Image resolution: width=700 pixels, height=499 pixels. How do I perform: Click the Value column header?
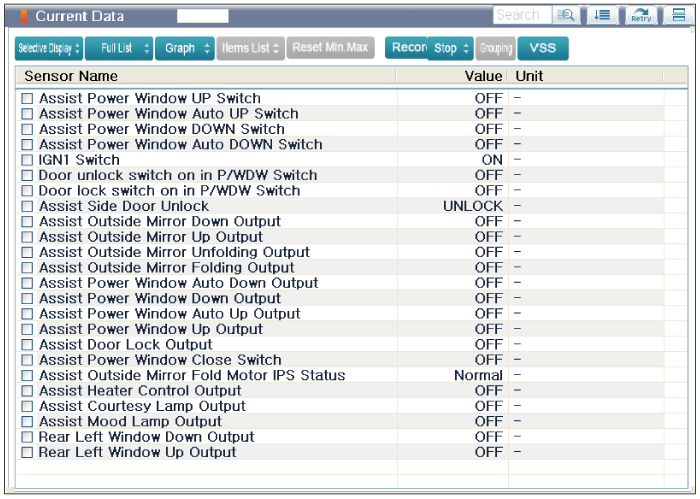click(483, 76)
